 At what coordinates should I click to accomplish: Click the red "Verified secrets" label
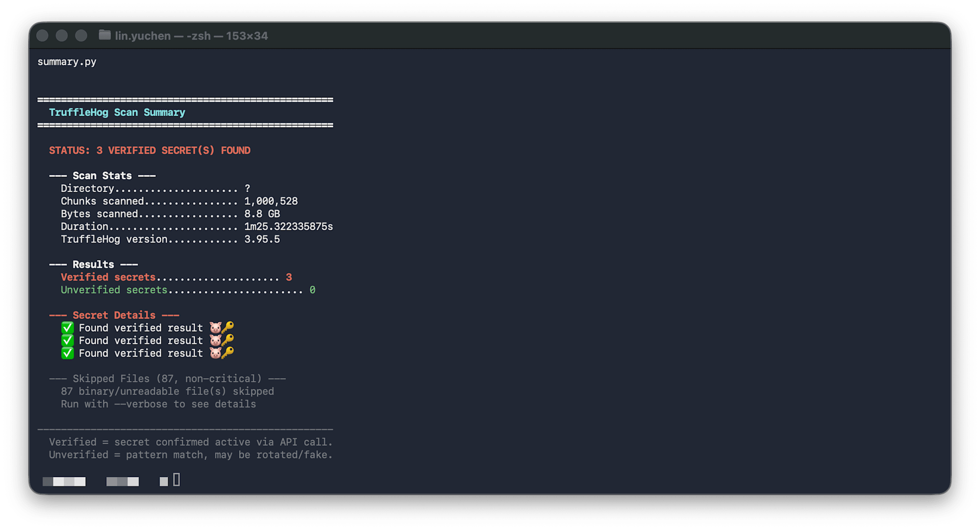(x=108, y=277)
